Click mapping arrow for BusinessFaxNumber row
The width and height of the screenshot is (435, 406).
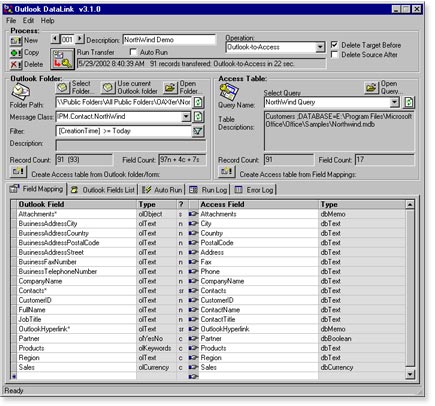(193, 262)
